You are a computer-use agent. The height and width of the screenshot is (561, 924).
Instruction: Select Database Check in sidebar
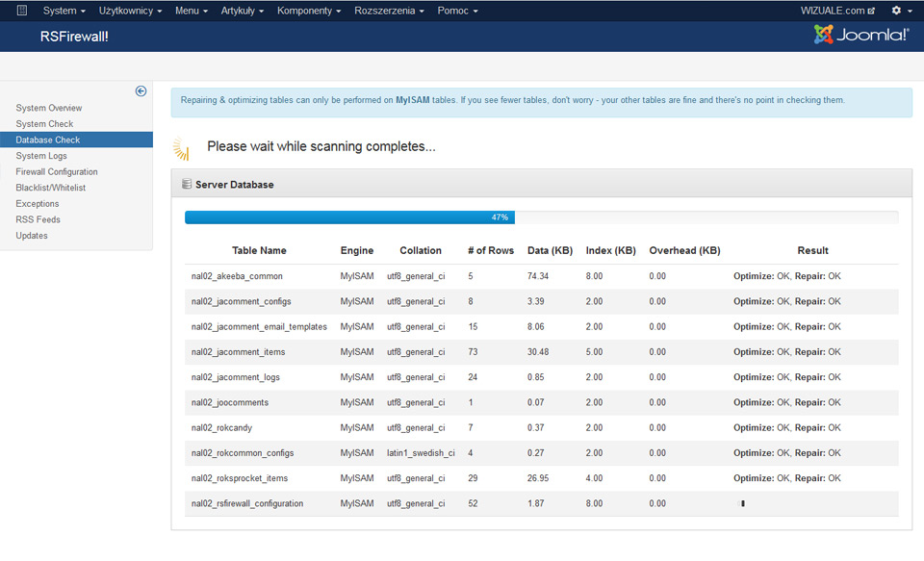point(77,140)
